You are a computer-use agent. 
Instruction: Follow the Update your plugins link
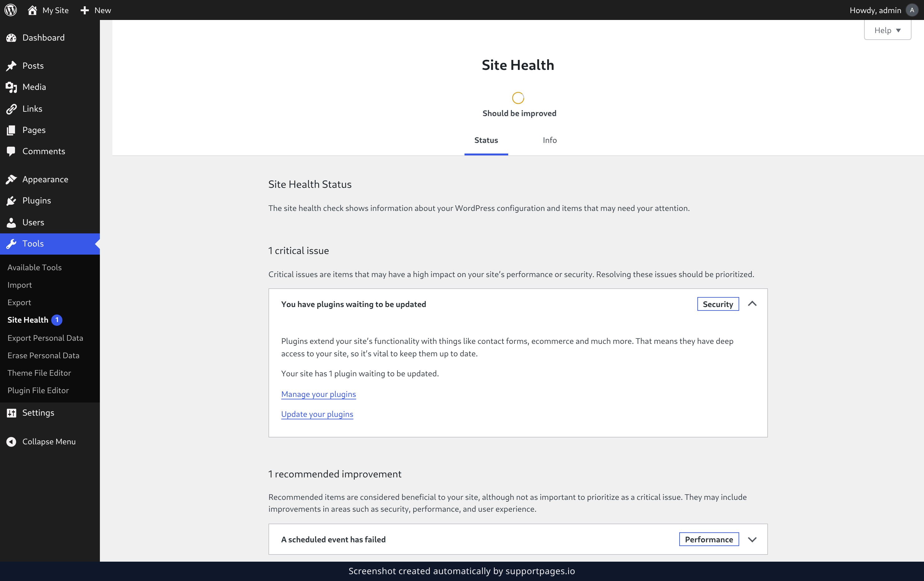pos(317,414)
